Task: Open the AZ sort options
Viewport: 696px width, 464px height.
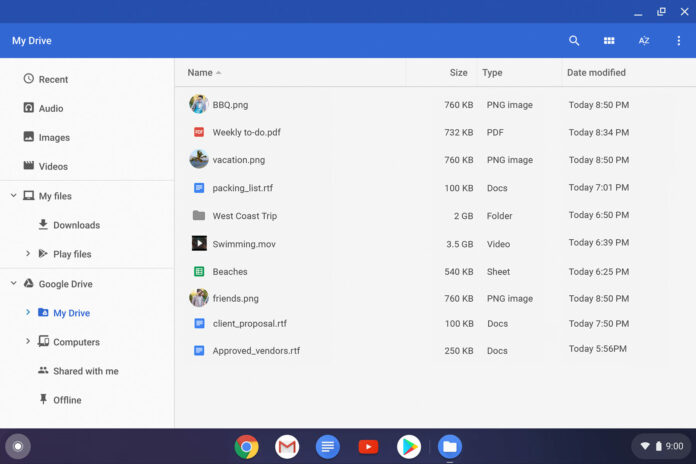Action: click(644, 41)
